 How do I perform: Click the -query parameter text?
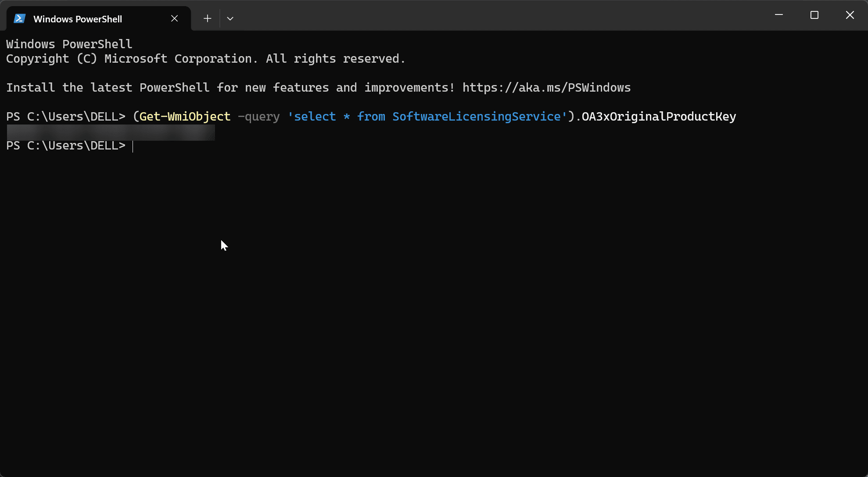[258, 117]
